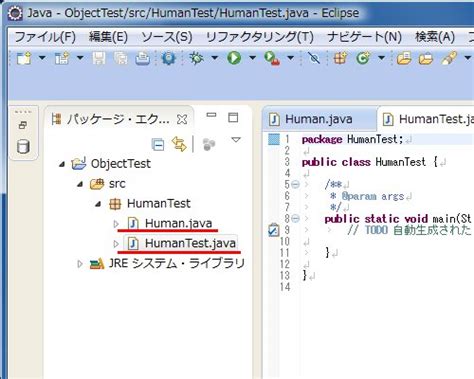Viewport: 474px width, 379px height.
Task: Toggle the Skip All Breakpoints icon
Action: pos(314,58)
